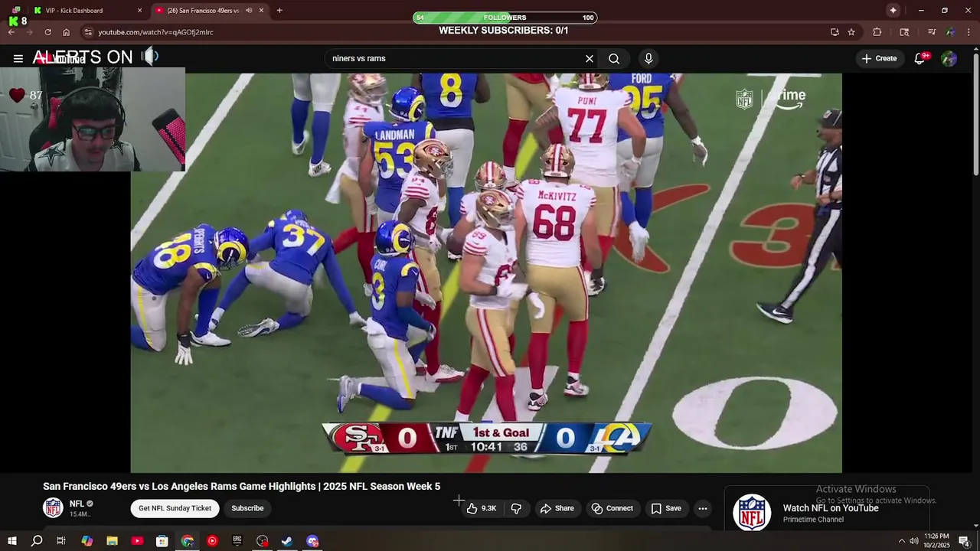The width and height of the screenshot is (980, 551).
Task: Click the Subscribe button
Action: click(x=247, y=508)
